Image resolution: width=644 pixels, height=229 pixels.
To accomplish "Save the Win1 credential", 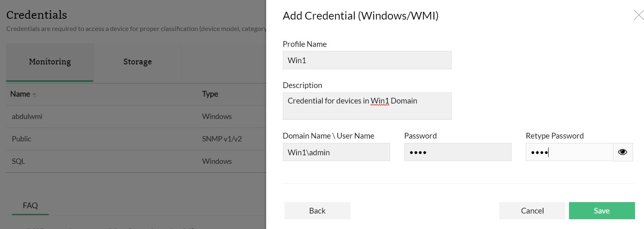I will [x=602, y=211].
